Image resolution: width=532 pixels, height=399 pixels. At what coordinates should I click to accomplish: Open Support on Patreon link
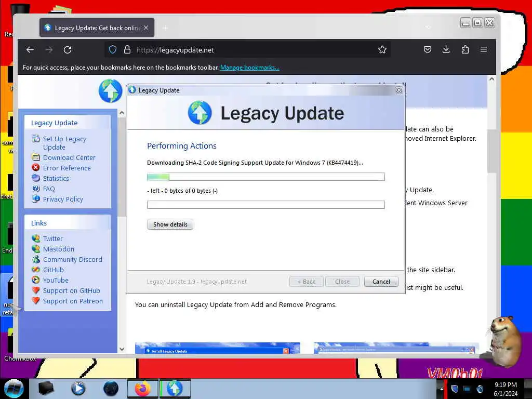[73, 301]
